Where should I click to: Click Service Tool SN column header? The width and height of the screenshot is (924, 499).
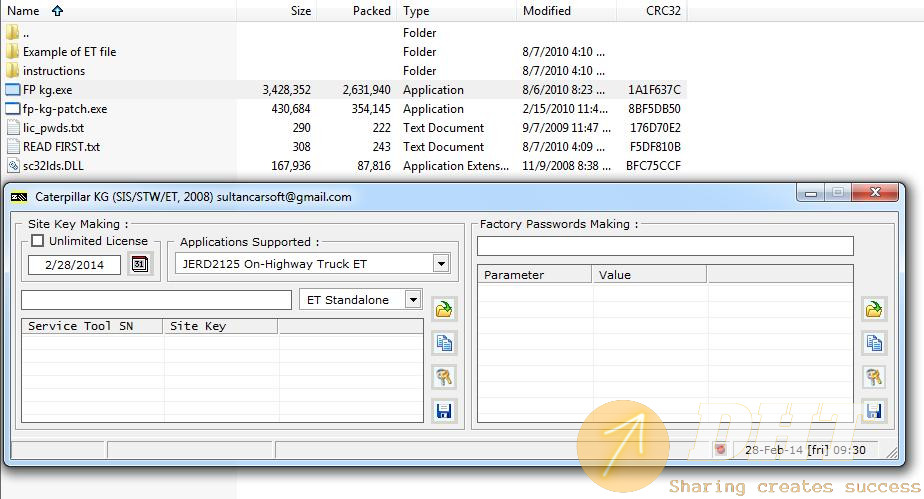92,326
